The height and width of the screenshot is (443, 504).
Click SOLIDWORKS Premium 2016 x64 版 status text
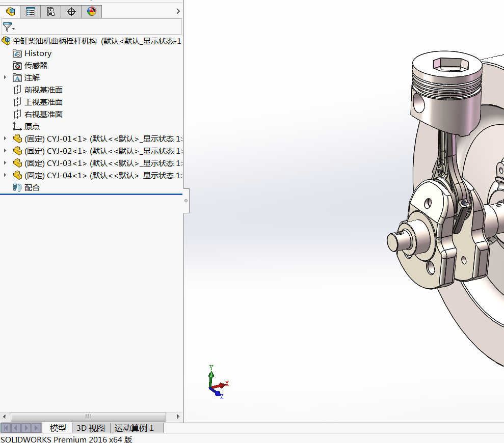click(x=66, y=439)
